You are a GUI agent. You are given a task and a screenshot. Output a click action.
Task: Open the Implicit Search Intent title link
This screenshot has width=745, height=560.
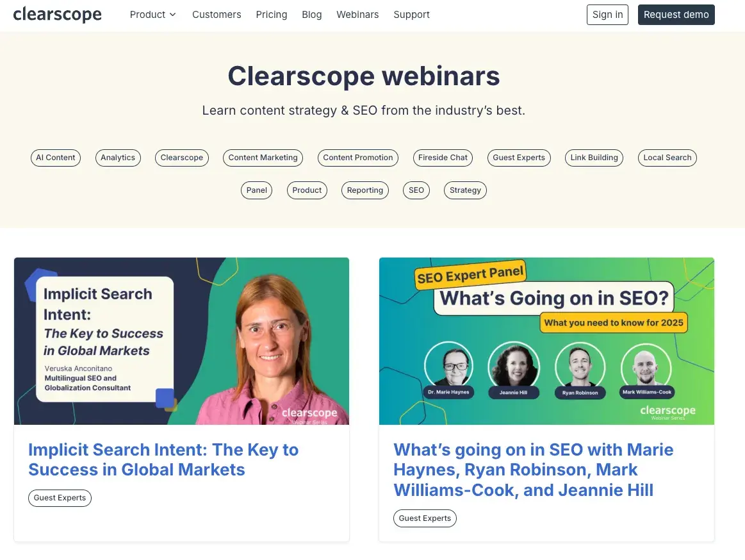163,459
